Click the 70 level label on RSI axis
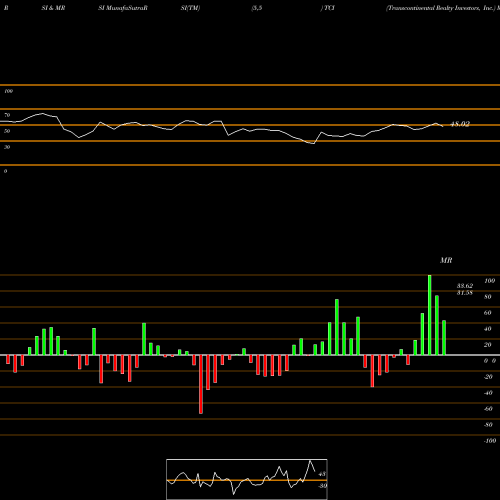 click(7, 115)
